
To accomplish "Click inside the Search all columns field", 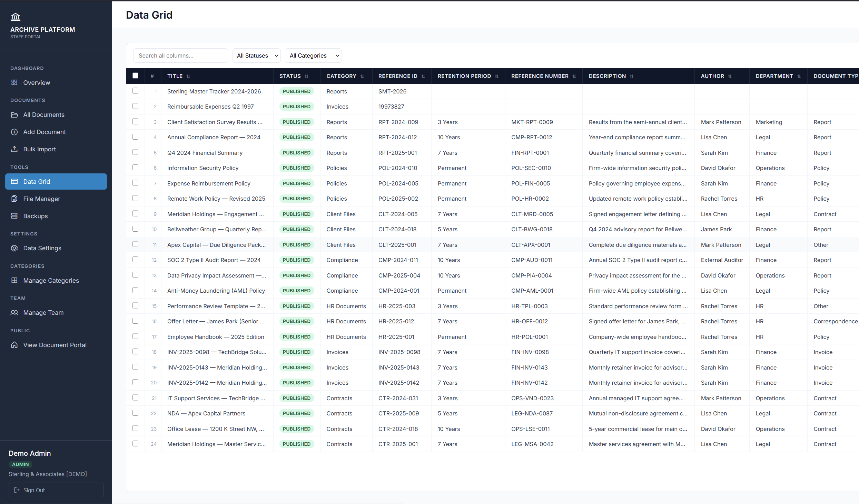I will click(x=180, y=55).
